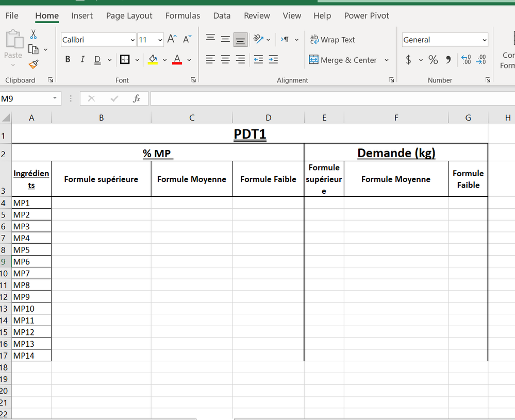Viewport: 515px width, 420px height.
Task: Switch to Insert tab
Action: click(x=82, y=16)
